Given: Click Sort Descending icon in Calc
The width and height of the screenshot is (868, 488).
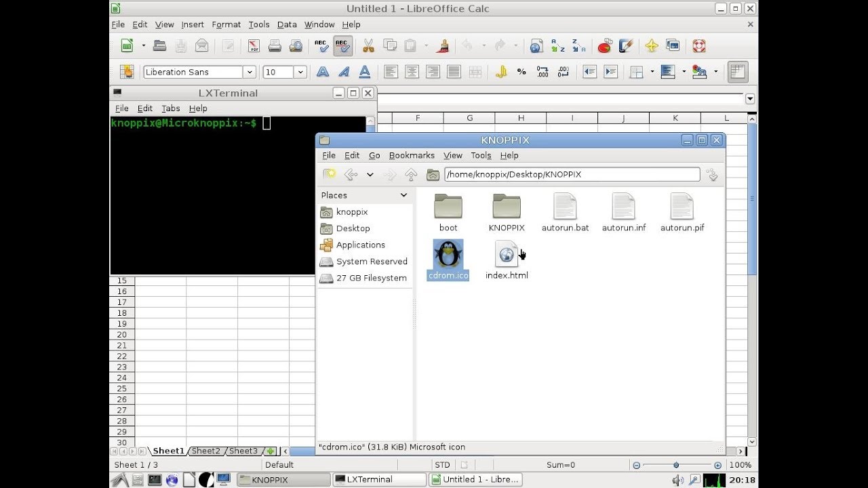Looking at the screenshot, I should pos(578,46).
